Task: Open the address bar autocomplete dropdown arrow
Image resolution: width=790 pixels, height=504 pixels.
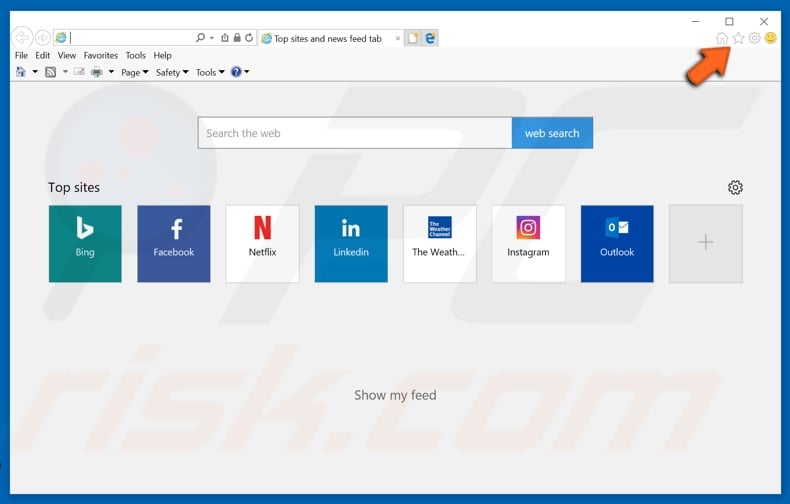Action: click(x=212, y=38)
